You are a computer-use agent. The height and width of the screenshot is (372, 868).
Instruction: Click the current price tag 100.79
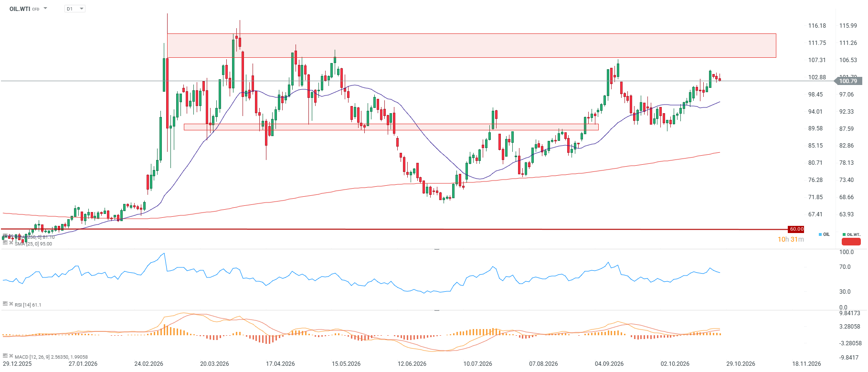coord(848,81)
